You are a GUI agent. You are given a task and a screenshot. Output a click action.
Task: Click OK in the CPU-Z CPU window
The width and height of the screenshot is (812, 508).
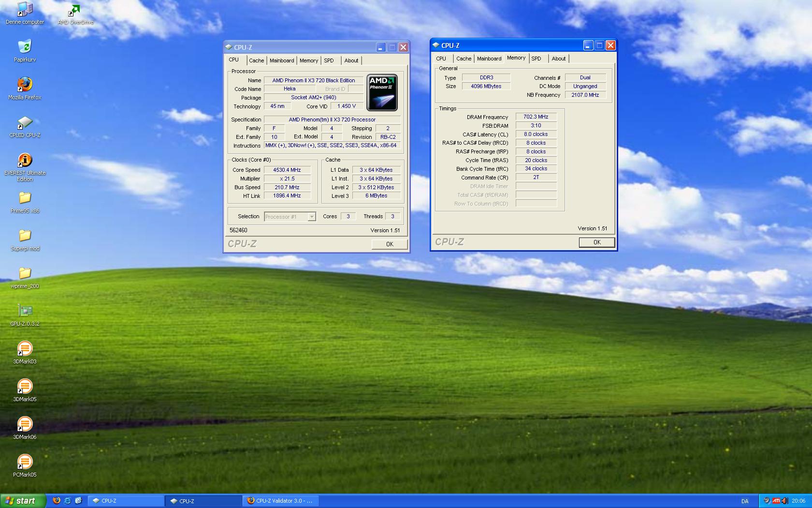coord(390,244)
